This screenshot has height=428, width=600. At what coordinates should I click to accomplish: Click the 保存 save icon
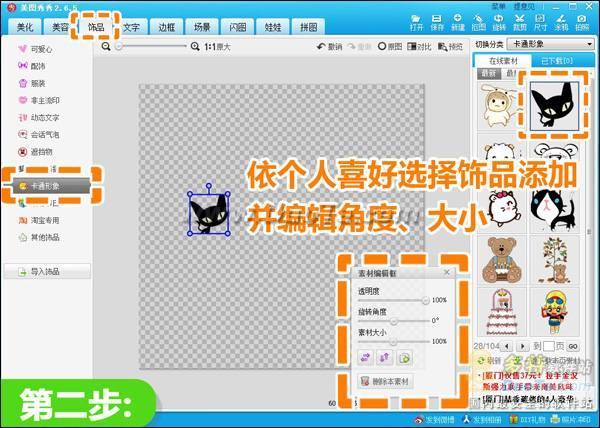(437, 23)
